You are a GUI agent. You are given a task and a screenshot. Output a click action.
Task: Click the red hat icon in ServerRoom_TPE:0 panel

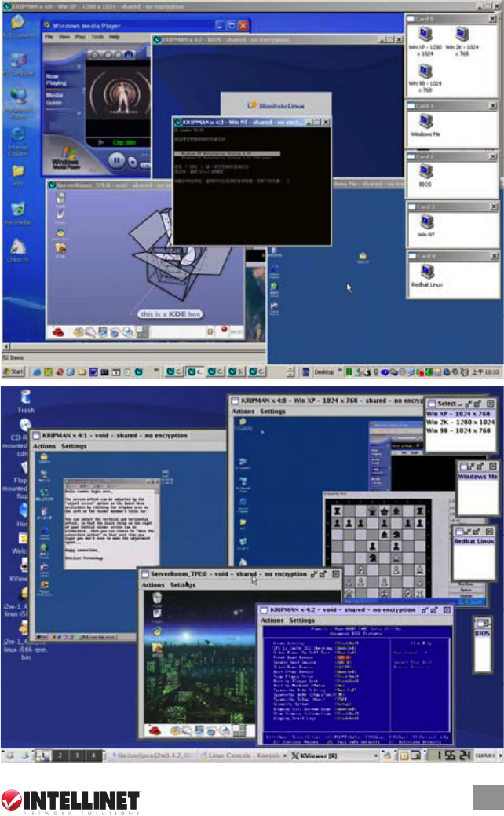click(155, 731)
